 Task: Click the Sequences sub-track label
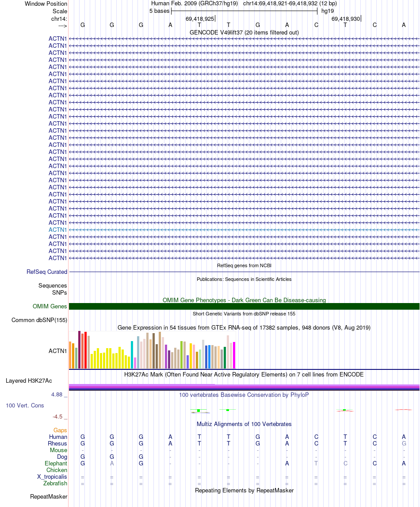pos(53,285)
